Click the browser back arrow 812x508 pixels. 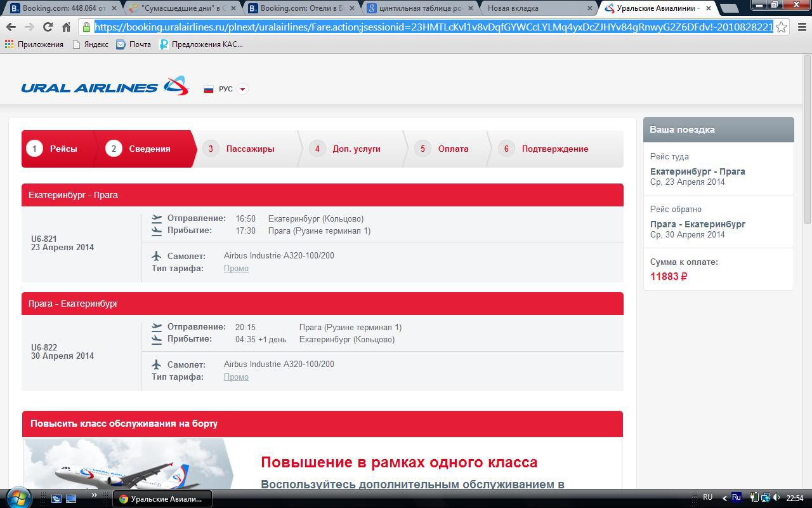click(x=11, y=27)
